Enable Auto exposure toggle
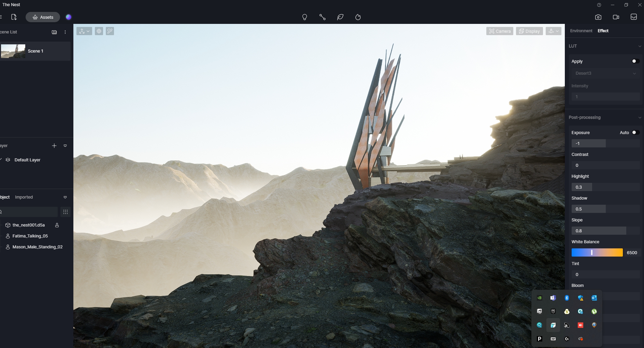644x348 pixels. tap(635, 132)
